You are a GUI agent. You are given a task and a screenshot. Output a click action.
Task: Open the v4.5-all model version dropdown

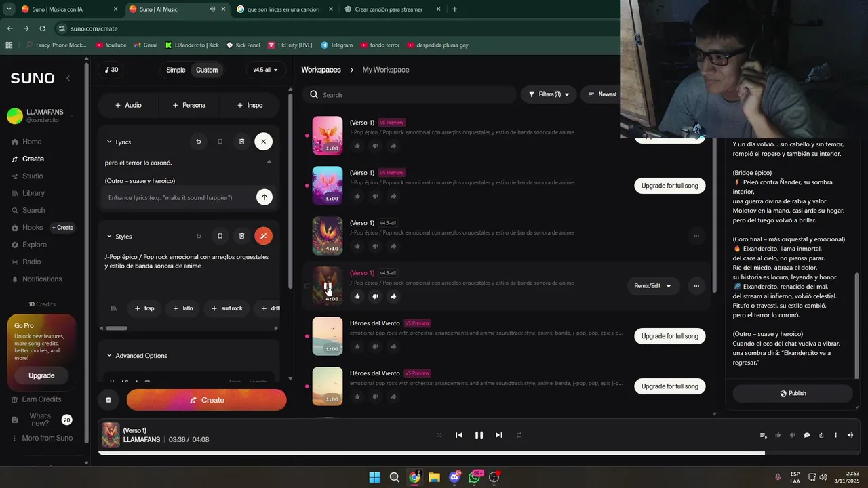point(266,70)
